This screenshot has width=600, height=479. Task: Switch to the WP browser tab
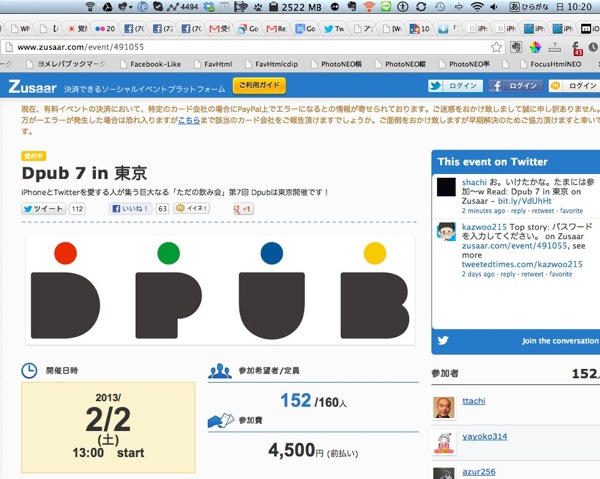pyautogui.click(x=21, y=29)
